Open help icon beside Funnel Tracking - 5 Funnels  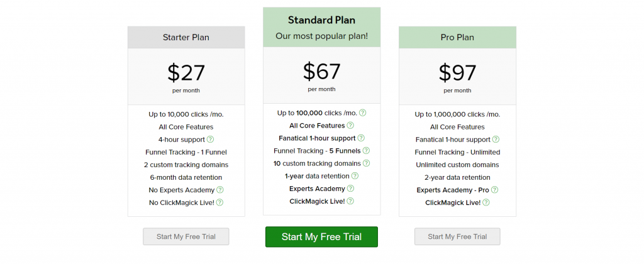pyautogui.click(x=366, y=151)
